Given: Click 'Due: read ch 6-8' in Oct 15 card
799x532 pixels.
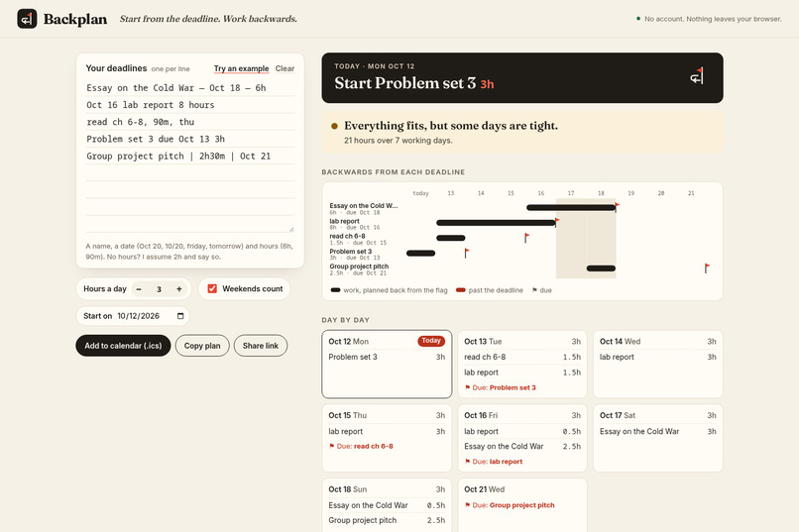Looking at the screenshot, I should 361,447.
